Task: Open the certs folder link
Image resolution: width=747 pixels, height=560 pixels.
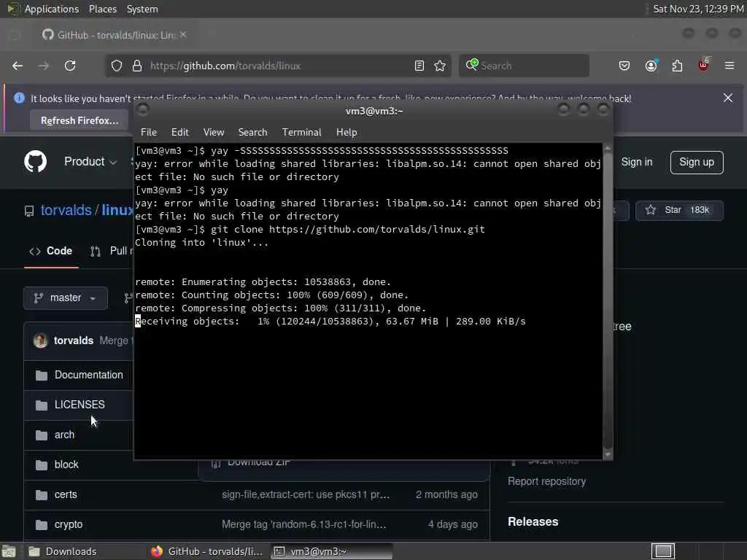Action: pyautogui.click(x=66, y=495)
